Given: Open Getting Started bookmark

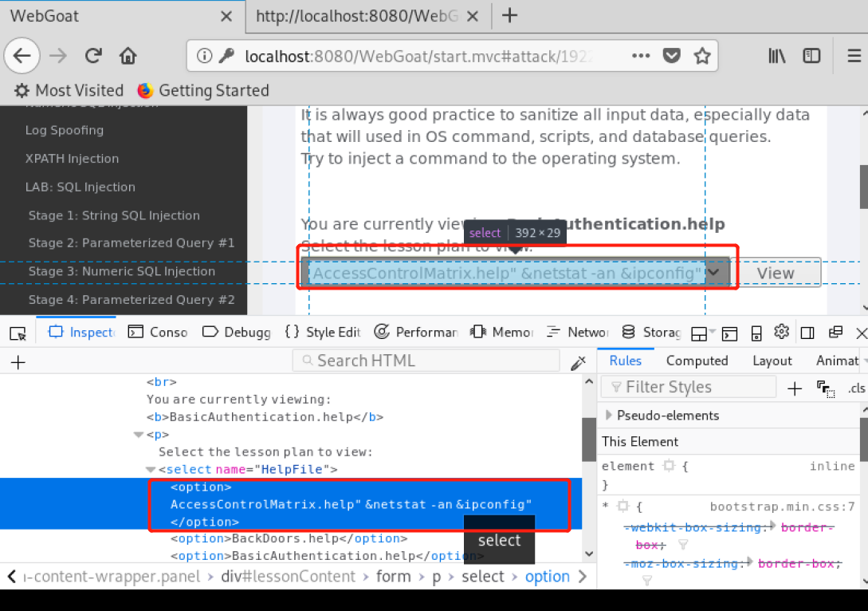Looking at the screenshot, I should tap(203, 90).
